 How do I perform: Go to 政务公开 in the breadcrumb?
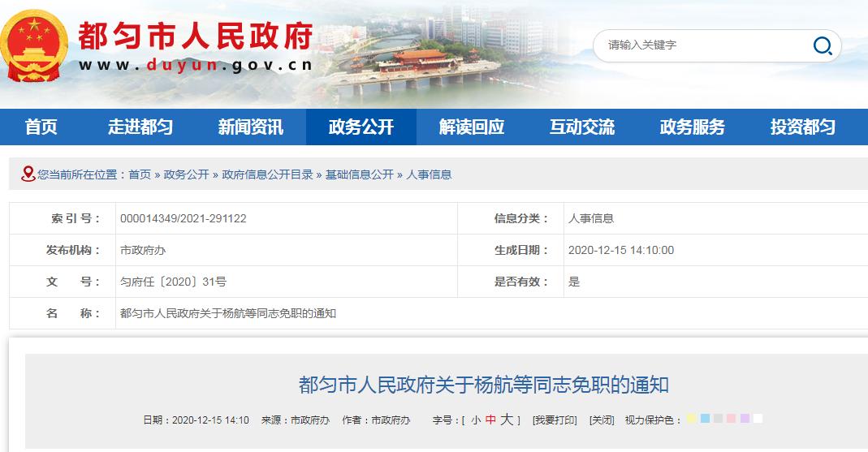click(186, 174)
